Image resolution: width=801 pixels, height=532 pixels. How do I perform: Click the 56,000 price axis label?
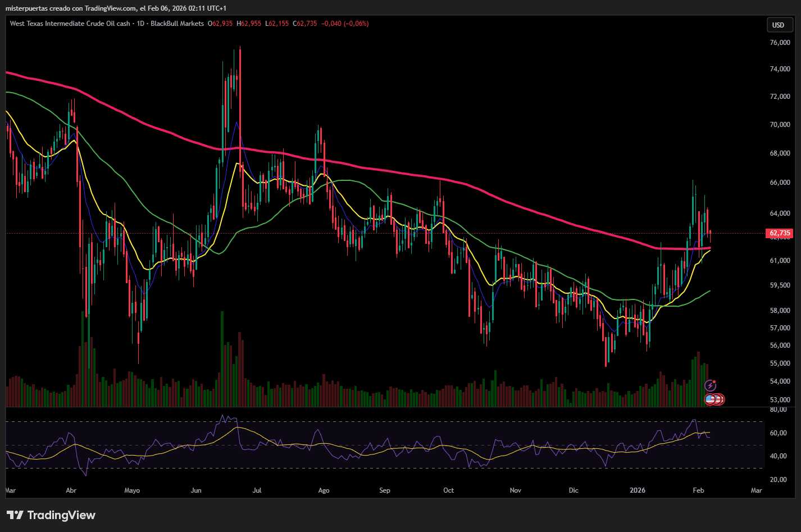(780, 345)
